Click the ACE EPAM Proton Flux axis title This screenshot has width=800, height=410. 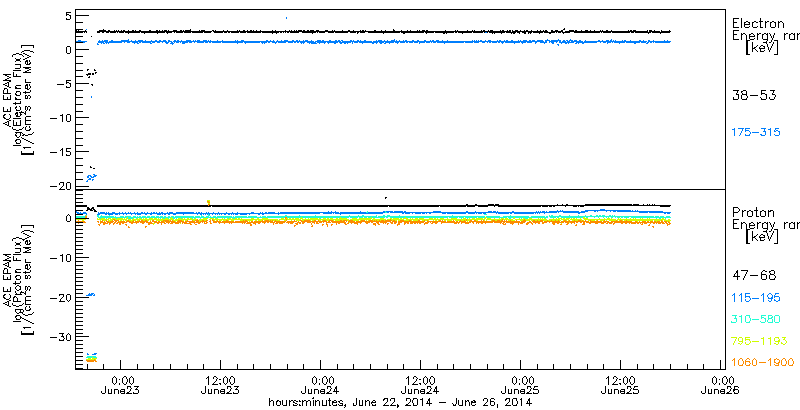pyautogui.click(x=19, y=279)
